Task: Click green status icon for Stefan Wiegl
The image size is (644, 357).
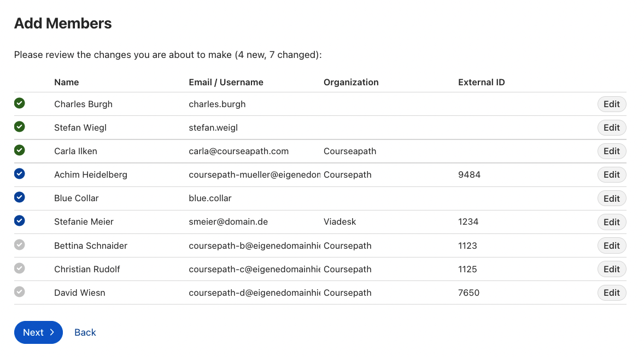Action: (x=20, y=126)
